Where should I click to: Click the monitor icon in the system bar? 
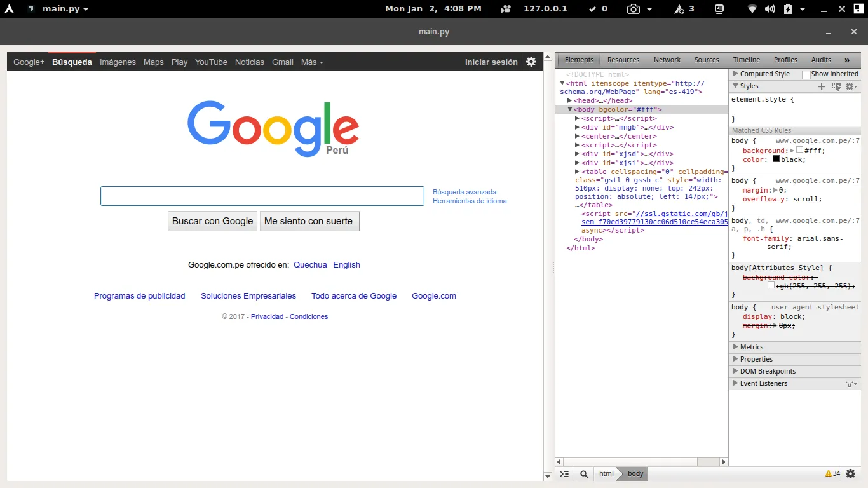click(719, 9)
